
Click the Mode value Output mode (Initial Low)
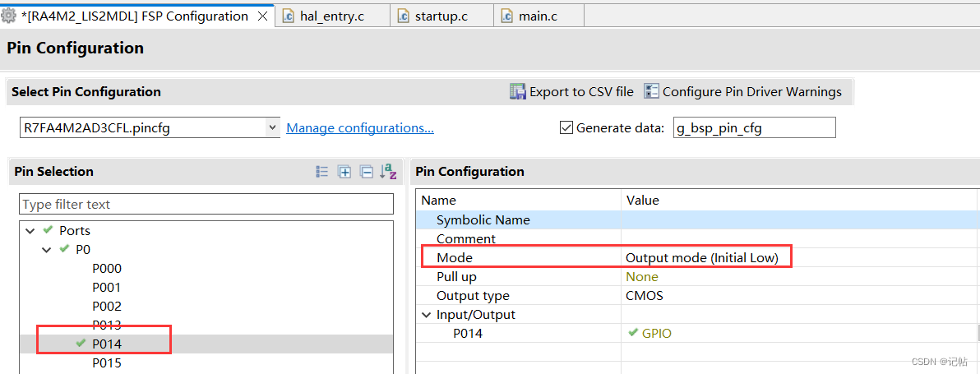point(701,258)
